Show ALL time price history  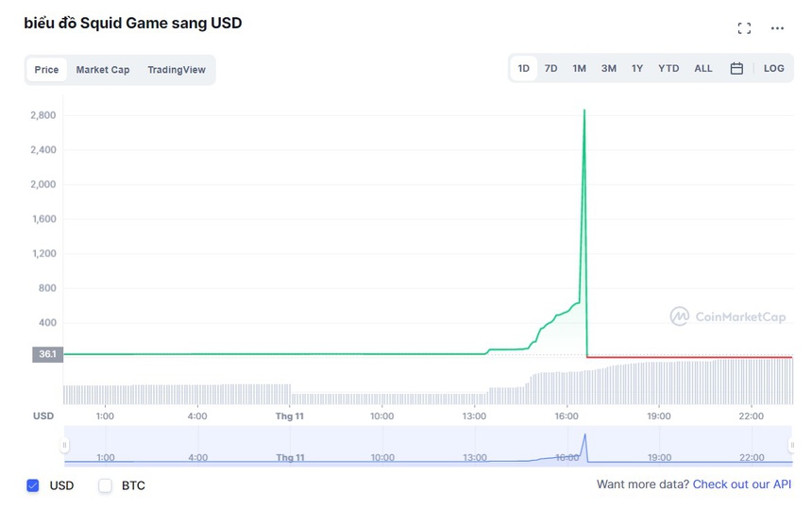click(x=703, y=69)
